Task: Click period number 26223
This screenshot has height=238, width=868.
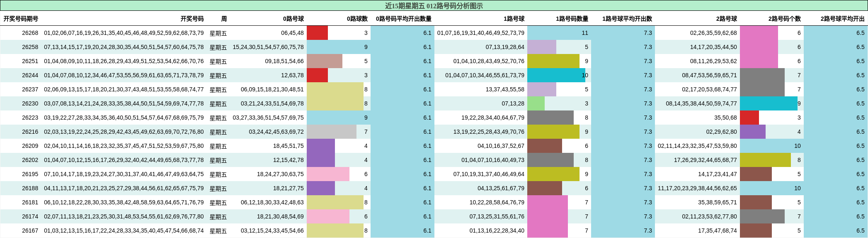Action: 30,118
